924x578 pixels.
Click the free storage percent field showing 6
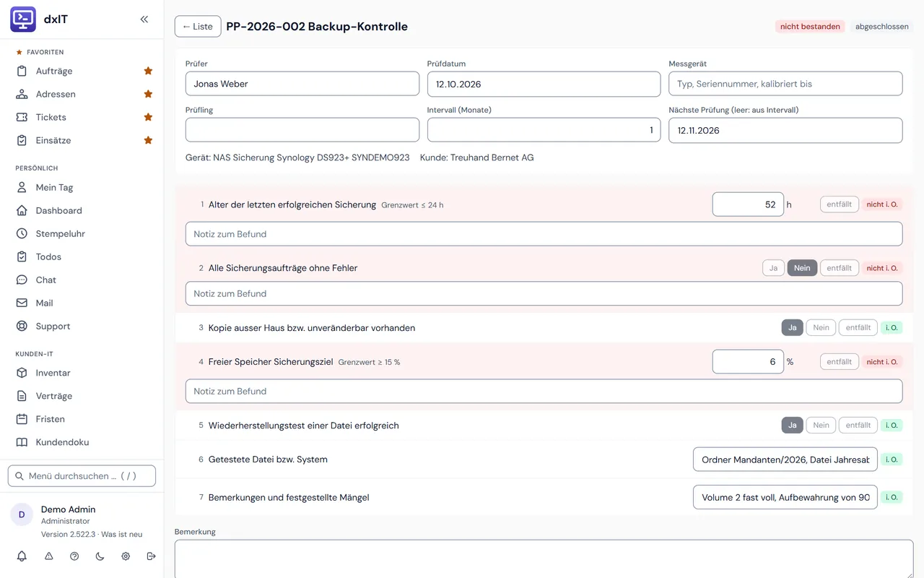pos(748,362)
